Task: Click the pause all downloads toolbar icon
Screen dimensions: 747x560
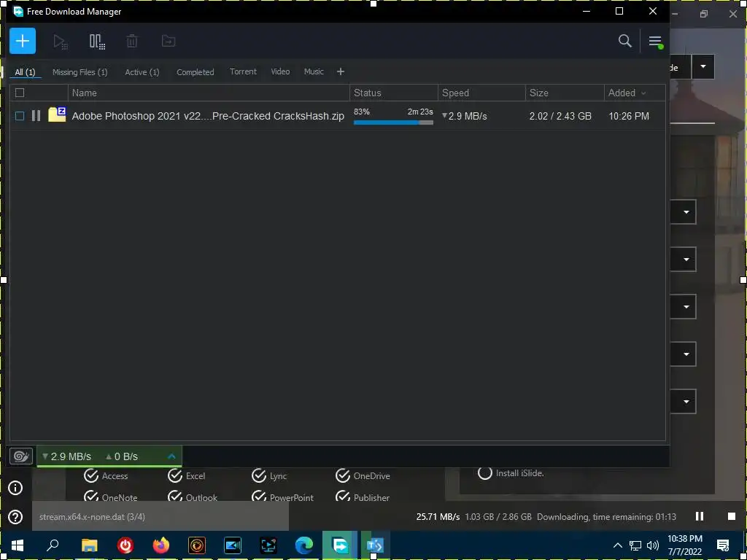Action: pyautogui.click(x=97, y=42)
